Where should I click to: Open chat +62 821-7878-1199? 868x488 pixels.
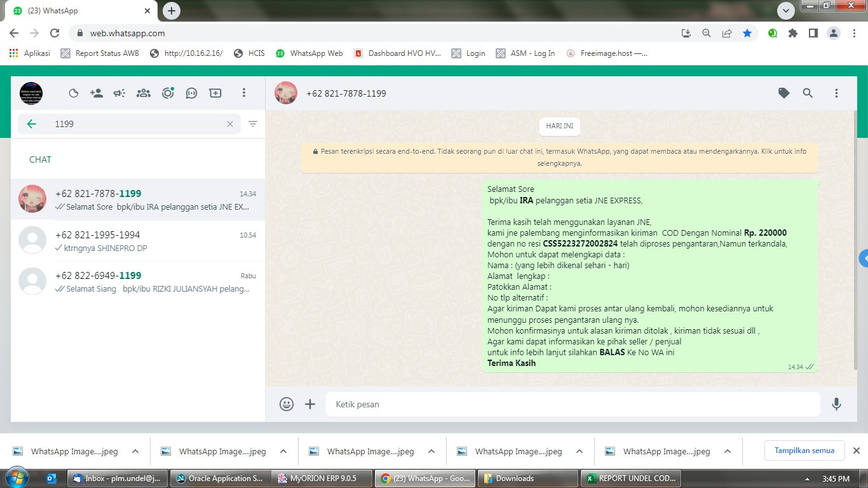pos(138,200)
